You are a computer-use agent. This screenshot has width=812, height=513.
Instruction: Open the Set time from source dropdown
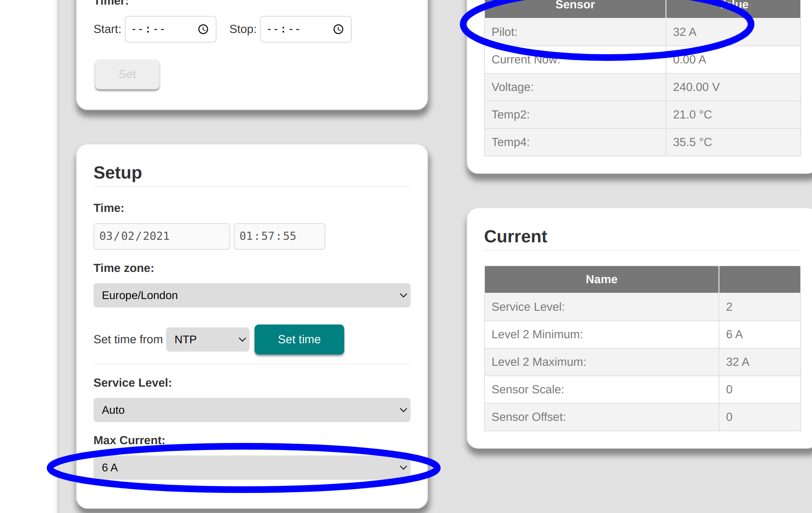(x=207, y=339)
